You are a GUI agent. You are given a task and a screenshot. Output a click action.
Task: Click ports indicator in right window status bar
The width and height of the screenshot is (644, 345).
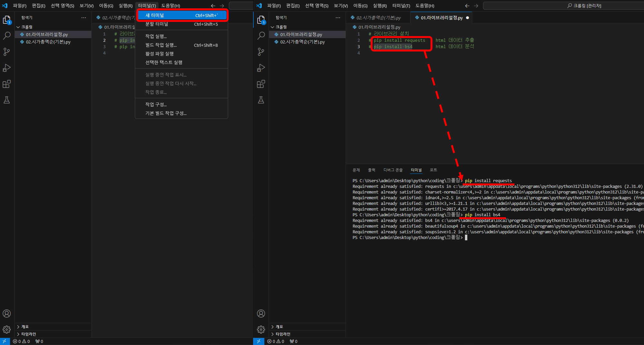(x=294, y=341)
